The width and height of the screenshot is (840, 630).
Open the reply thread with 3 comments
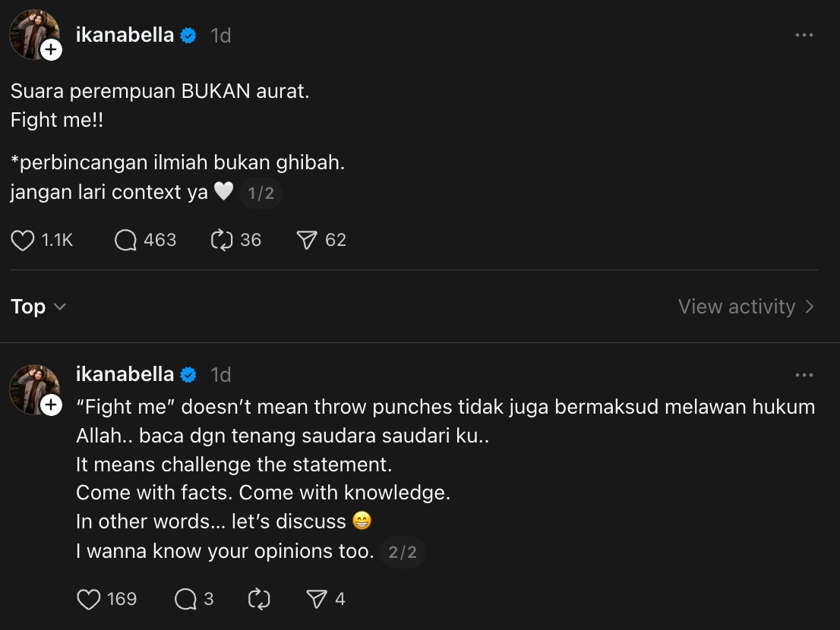click(184, 599)
